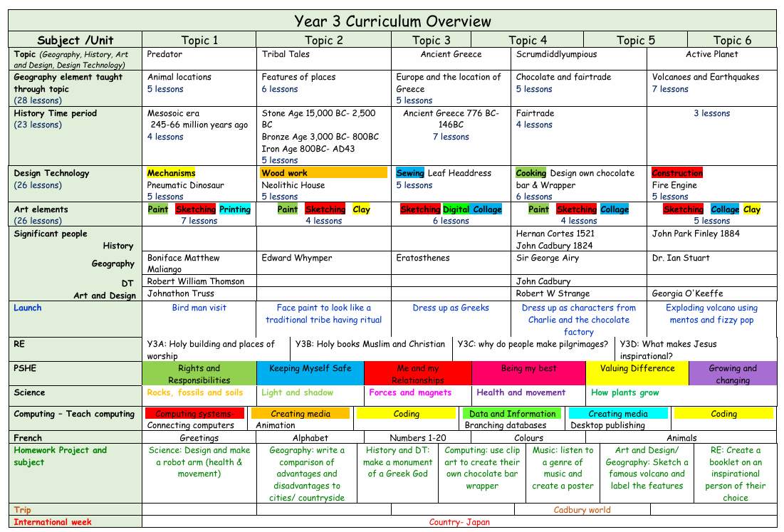784x532 pixels.
Task: Select the Rights and Responsibilities PSHE cell
Action: coord(199,374)
